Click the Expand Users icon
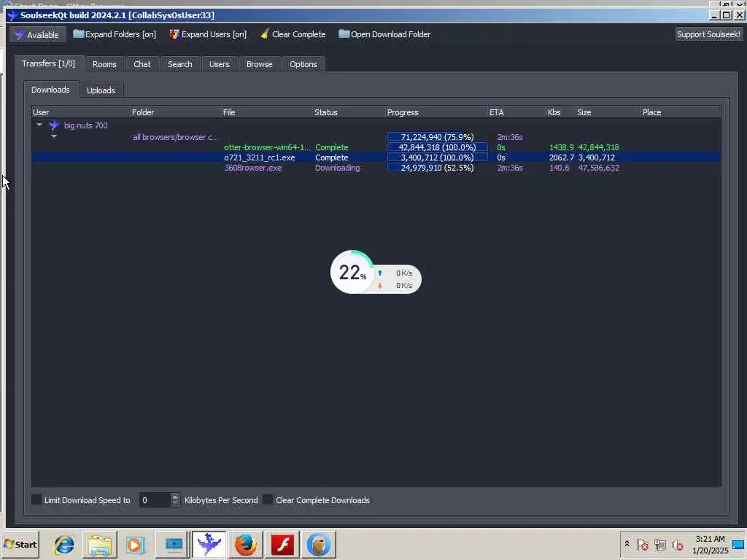This screenshot has width=747, height=560. [x=174, y=34]
